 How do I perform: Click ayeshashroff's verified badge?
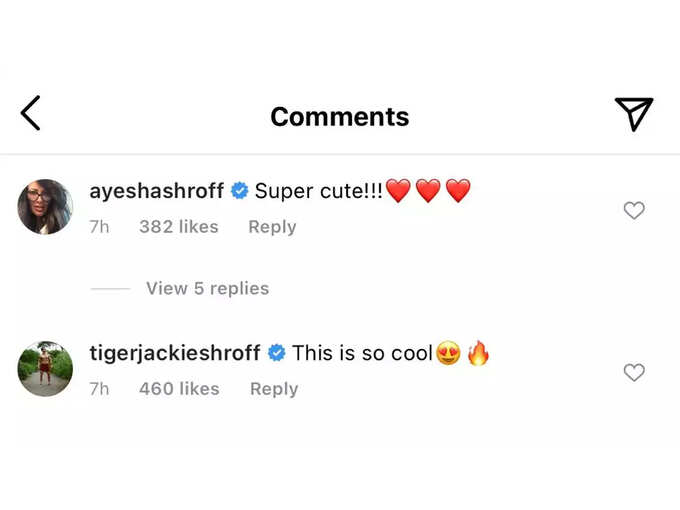point(239,191)
